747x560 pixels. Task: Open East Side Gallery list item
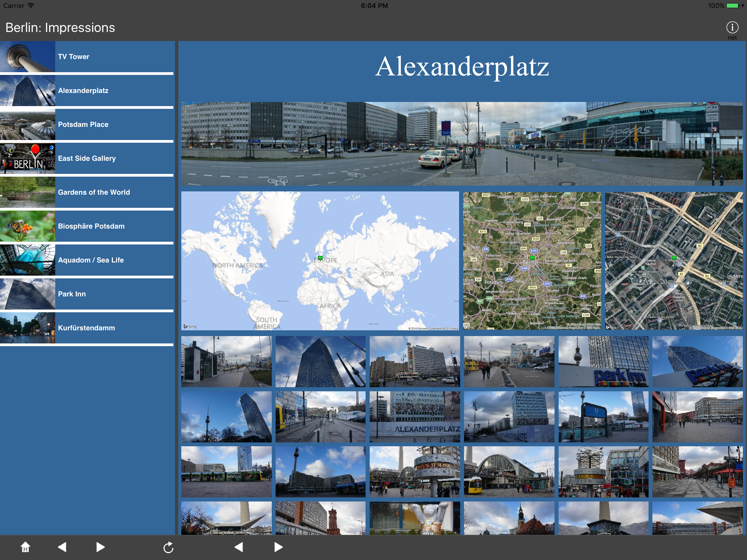(x=86, y=158)
